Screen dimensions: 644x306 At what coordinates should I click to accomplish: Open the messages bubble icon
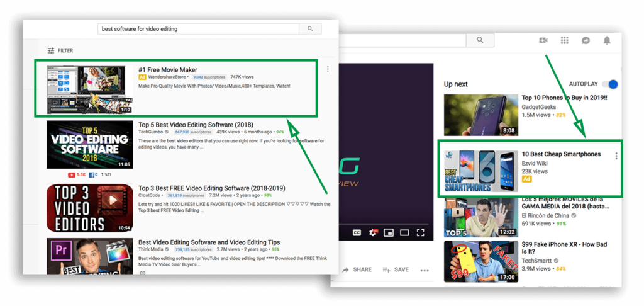coord(586,40)
